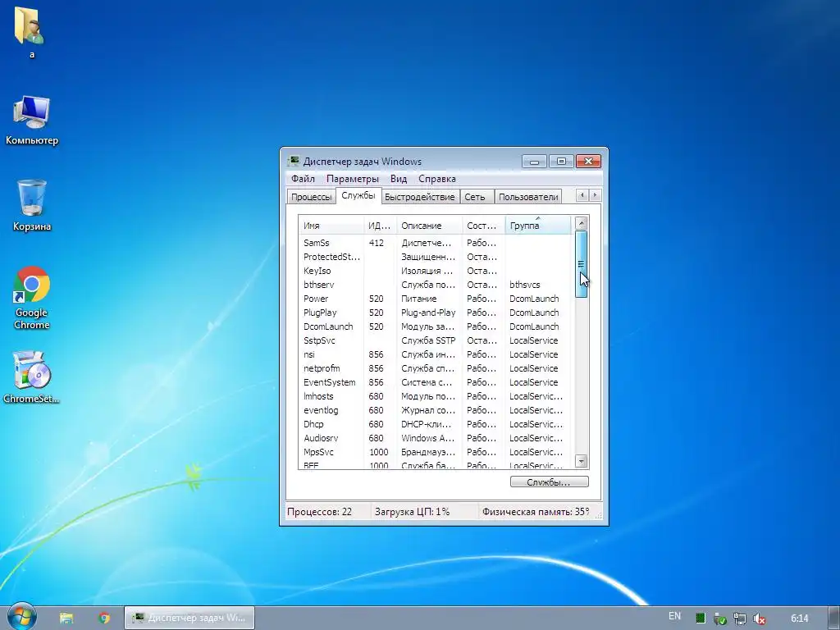This screenshot has height=630, width=840.
Task: Move the tab strip left with arrow
Action: (582, 195)
